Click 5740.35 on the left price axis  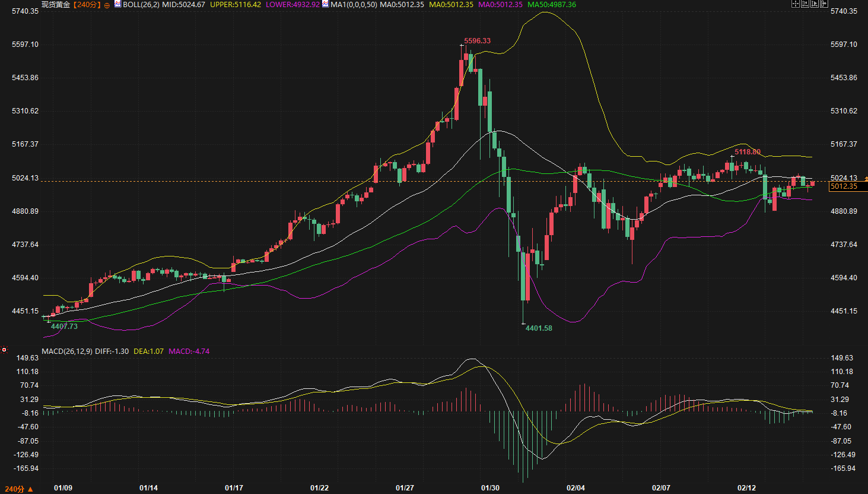coord(25,11)
